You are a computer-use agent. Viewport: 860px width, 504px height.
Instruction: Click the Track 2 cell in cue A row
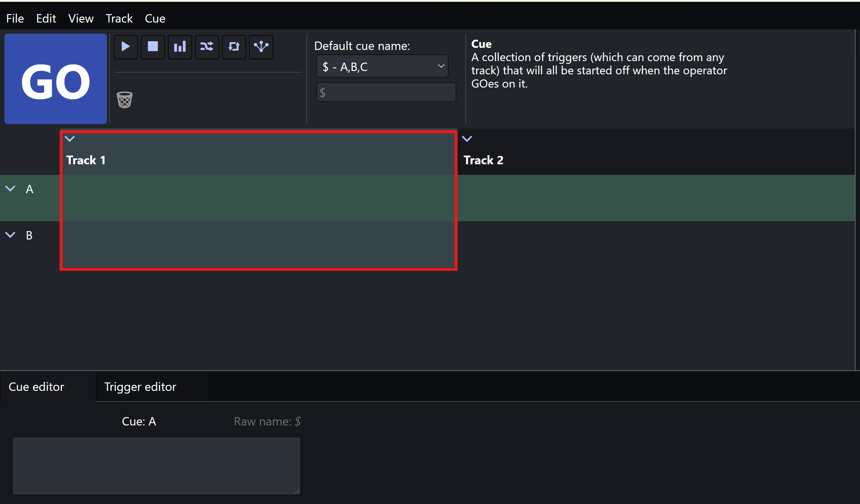click(x=656, y=198)
